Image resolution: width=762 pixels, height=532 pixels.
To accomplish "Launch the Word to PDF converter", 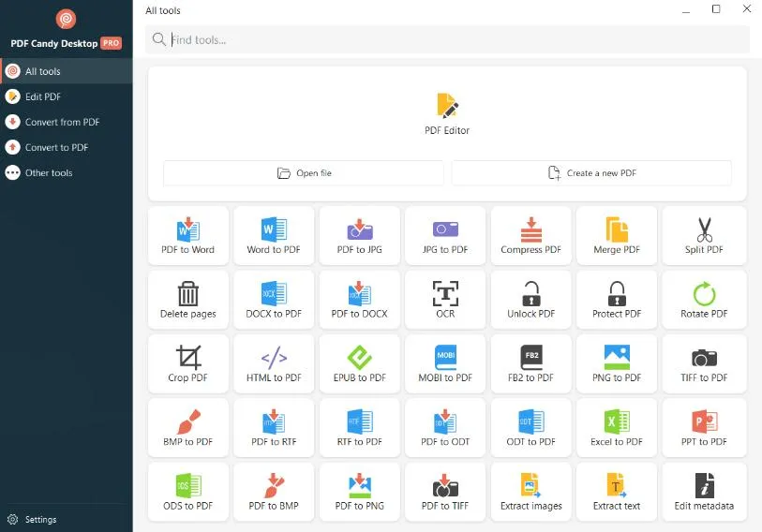I will (x=274, y=236).
